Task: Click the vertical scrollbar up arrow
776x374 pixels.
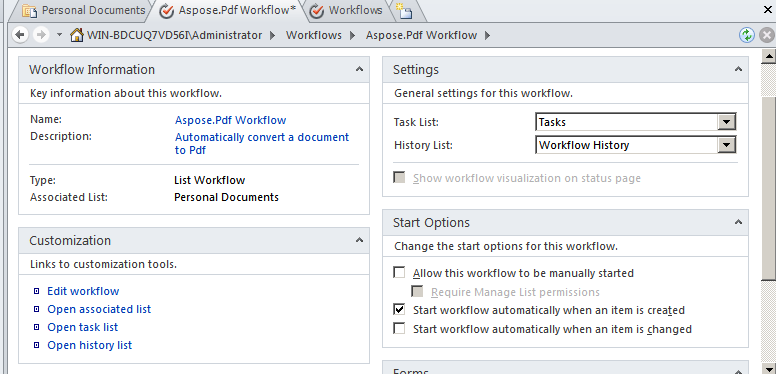Action: pyautogui.click(x=768, y=57)
